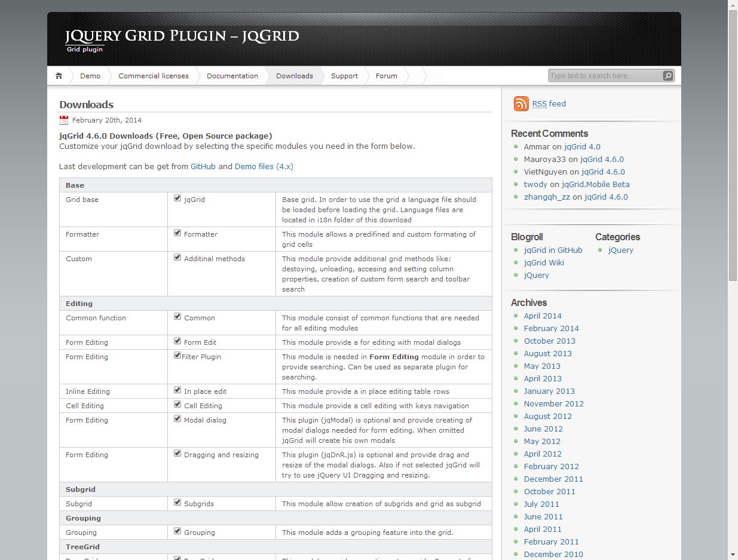
Task: Open the jqGrid in GitHub blogroll link
Action: 553,250
